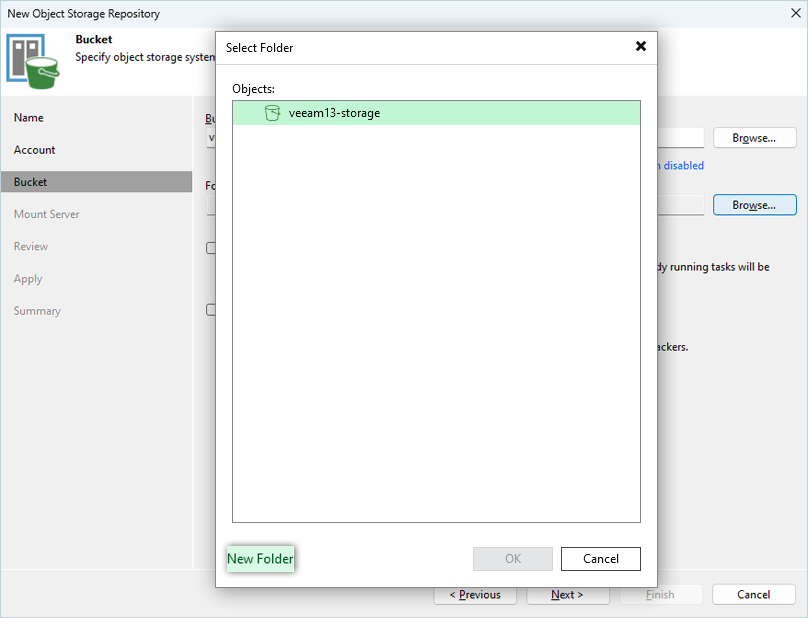Create a folder with New Folder button

(261, 559)
